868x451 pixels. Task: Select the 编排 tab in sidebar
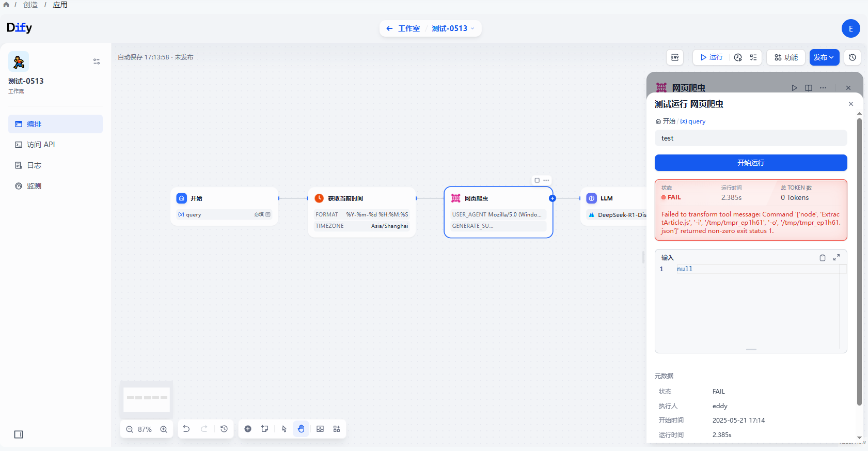55,124
